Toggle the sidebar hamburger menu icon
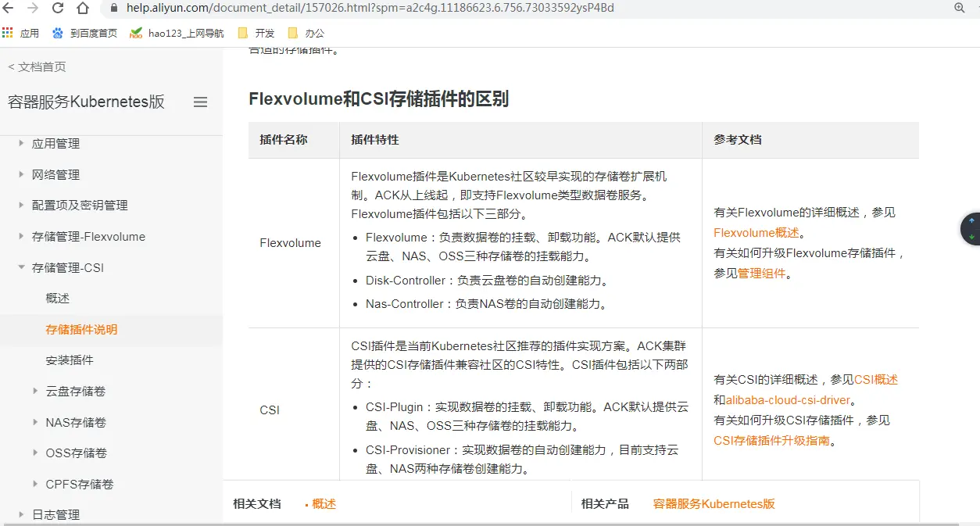Screen dimensions: 980x526 tap(200, 102)
